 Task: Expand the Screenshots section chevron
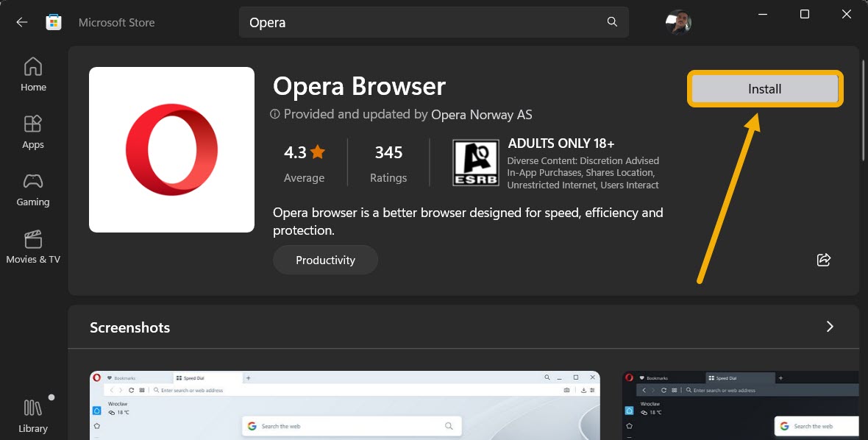click(830, 327)
